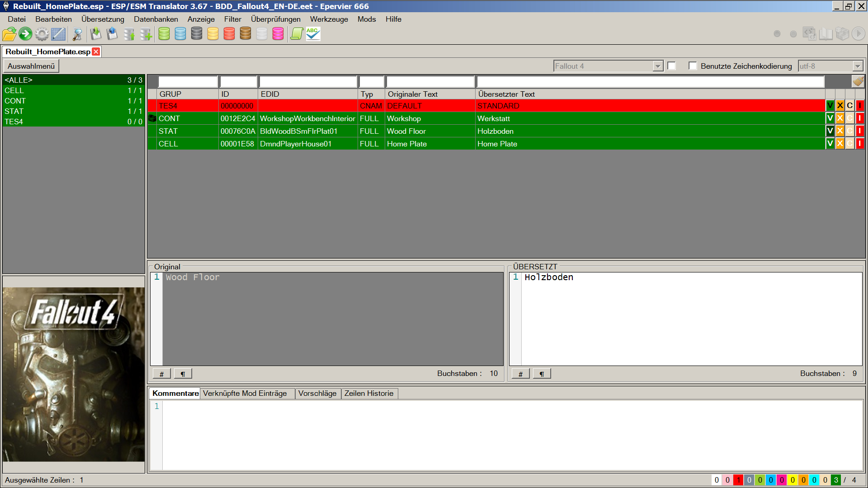The image size is (868, 488).
Task: Open the Werkzeuge menu
Action: click(x=329, y=19)
